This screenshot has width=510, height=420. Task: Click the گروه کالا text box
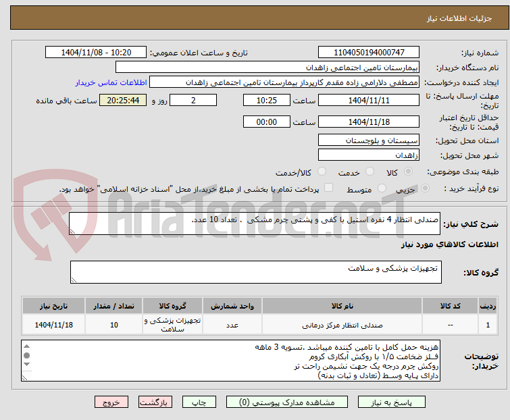(x=256, y=272)
